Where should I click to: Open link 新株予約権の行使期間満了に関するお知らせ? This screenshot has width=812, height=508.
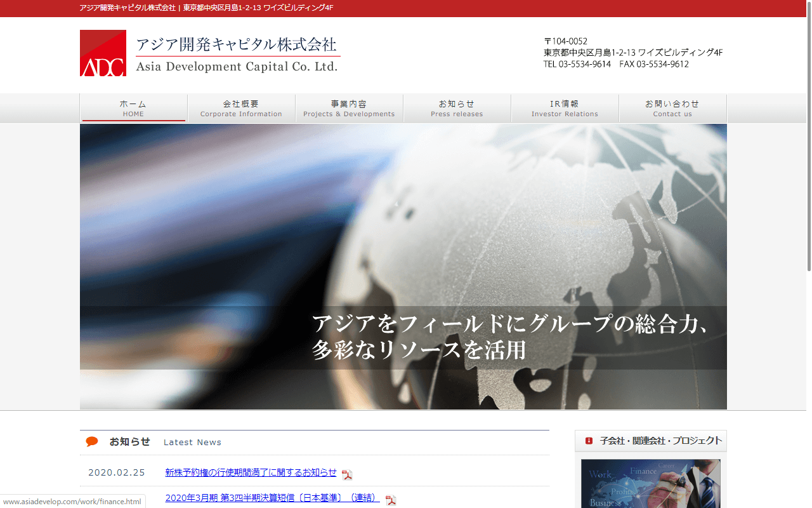coord(251,472)
